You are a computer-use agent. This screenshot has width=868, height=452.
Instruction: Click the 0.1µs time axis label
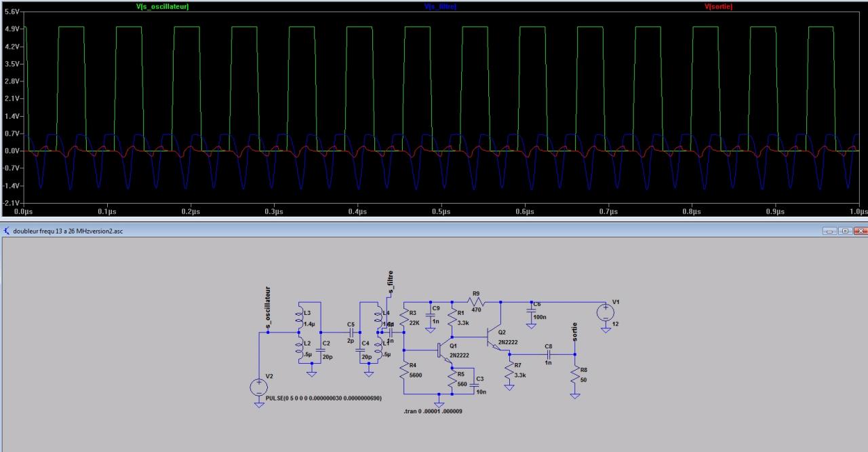107,212
